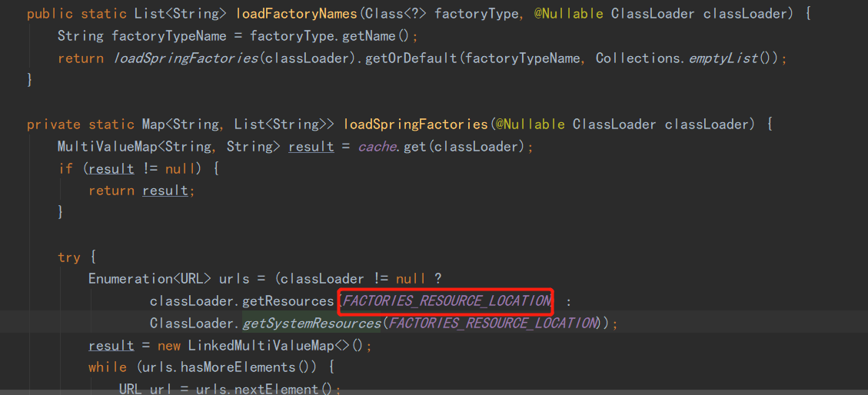Click the LinkedMultiValueMap constructor
Screen dimensions: 868x395
point(261,346)
